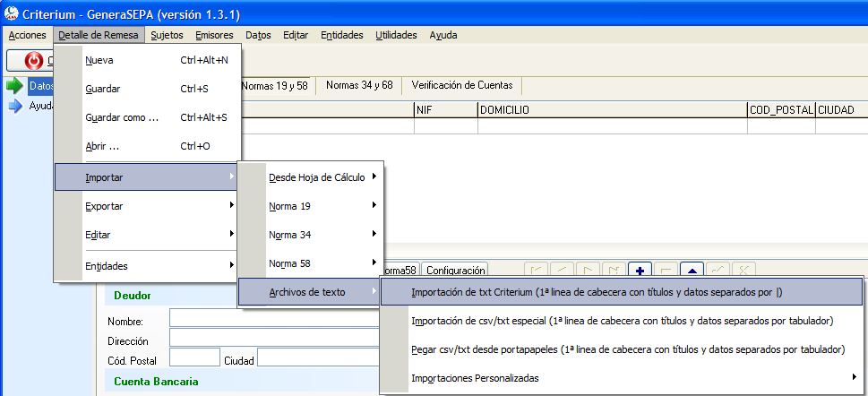The height and width of the screenshot is (396, 868).
Task: Select Pegar csv/txt desde portapapeles option
Action: tap(622, 350)
